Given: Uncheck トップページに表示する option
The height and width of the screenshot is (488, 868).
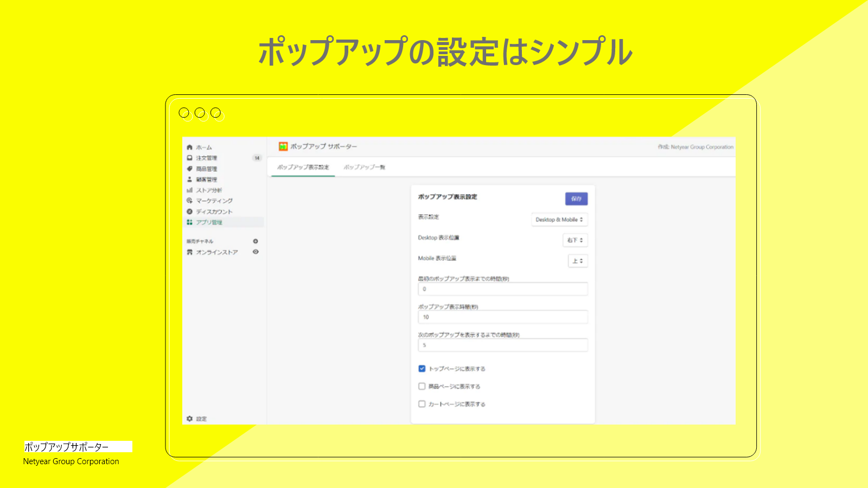Looking at the screenshot, I should (421, 368).
